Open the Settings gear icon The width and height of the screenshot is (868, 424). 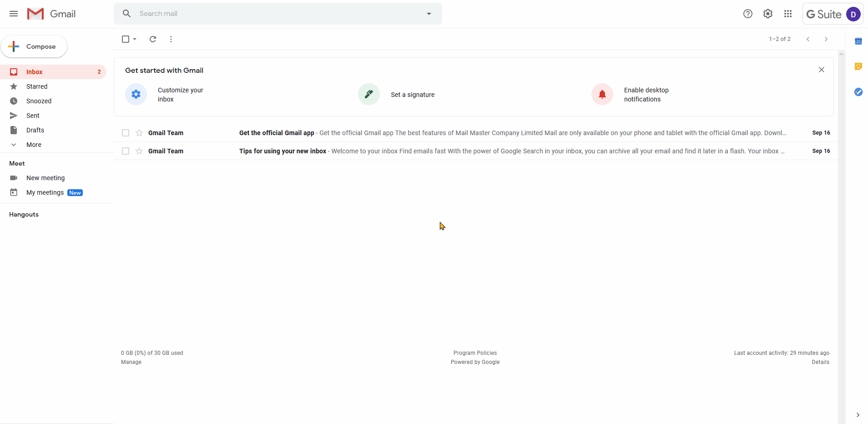tap(768, 14)
